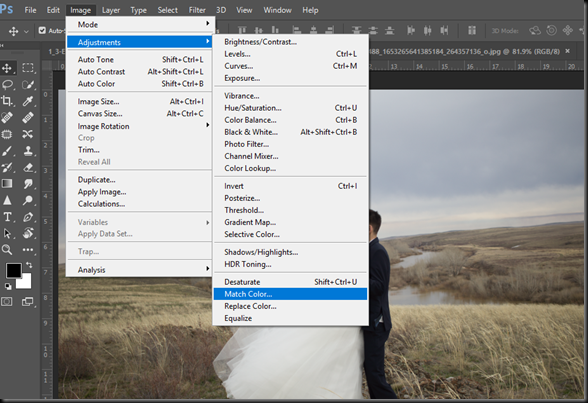Select the Path Selection tool
Image resolution: width=588 pixels, height=403 pixels.
click(7, 233)
